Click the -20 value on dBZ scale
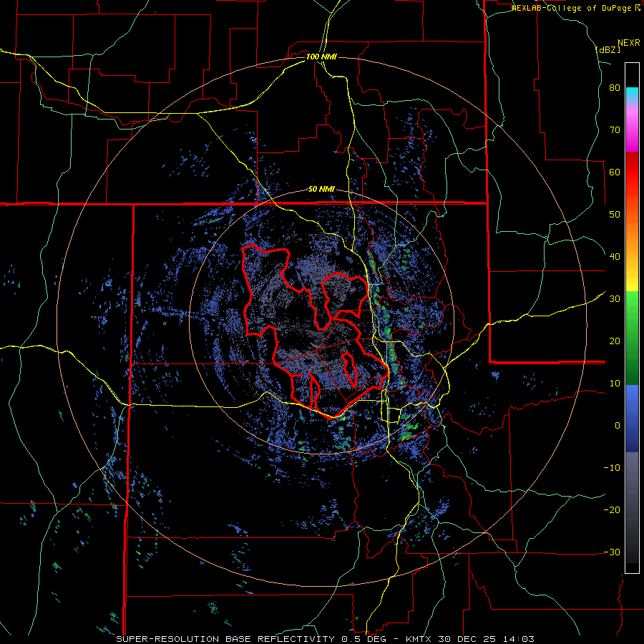Image resolution: width=644 pixels, height=644 pixels. (x=612, y=510)
